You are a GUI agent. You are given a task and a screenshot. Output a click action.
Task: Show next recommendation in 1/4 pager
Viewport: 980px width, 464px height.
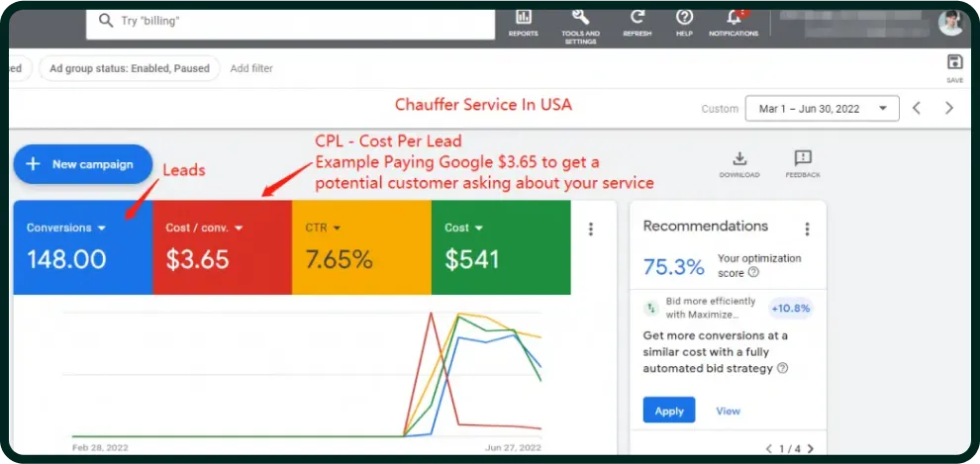click(x=811, y=448)
